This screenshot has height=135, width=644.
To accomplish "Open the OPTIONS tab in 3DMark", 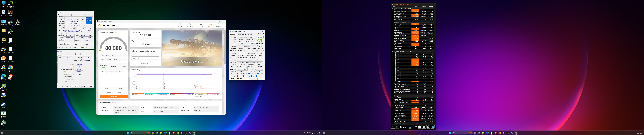I will tap(218, 25).
